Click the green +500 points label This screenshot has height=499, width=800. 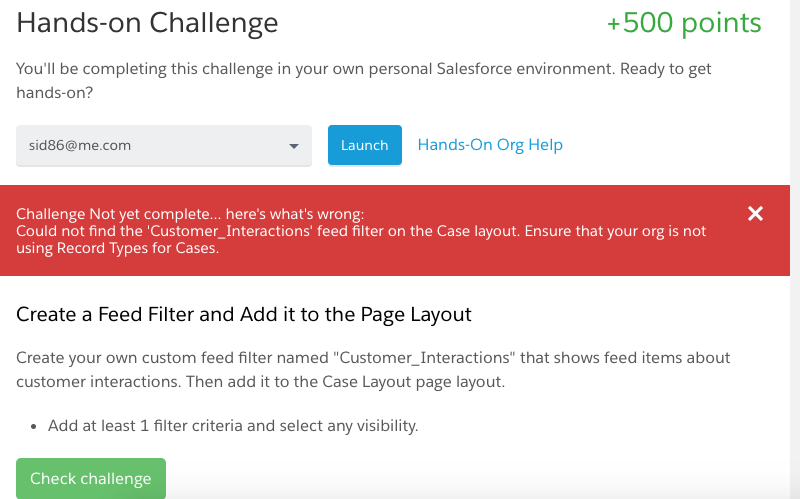tap(684, 23)
